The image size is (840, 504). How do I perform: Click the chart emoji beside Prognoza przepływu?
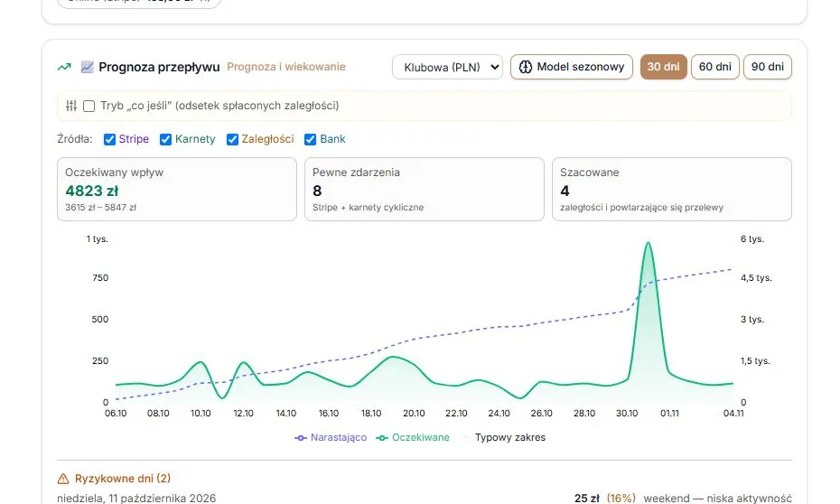click(88, 67)
